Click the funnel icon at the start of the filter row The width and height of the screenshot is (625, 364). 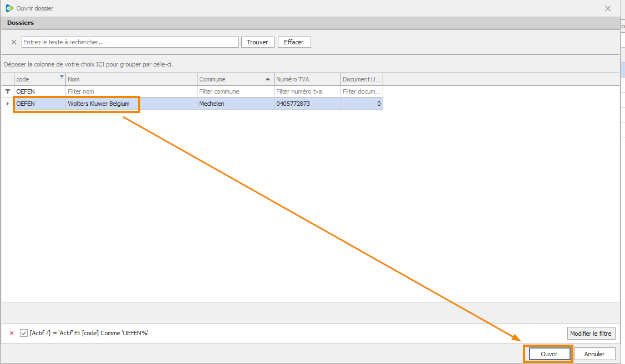point(8,91)
